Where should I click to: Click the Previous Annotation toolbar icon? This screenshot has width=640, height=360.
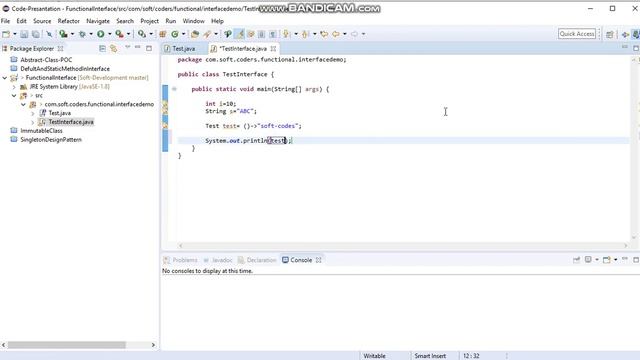pyautogui.click(x=305, y=34)
